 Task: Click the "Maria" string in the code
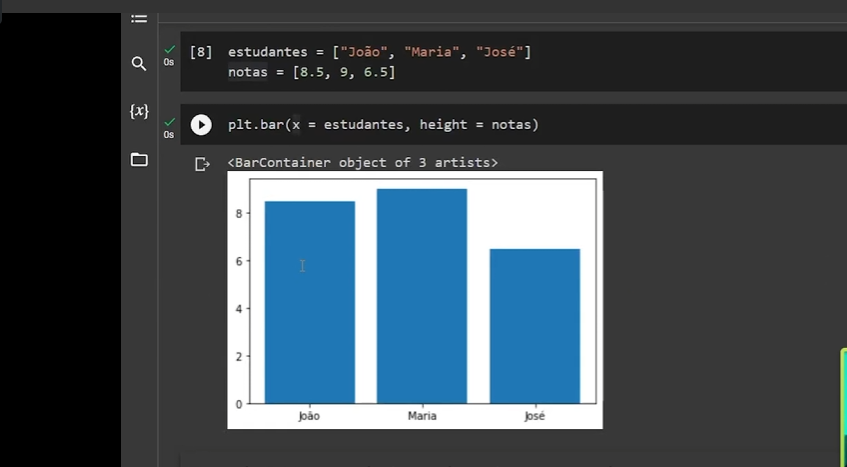coord(432,52)
